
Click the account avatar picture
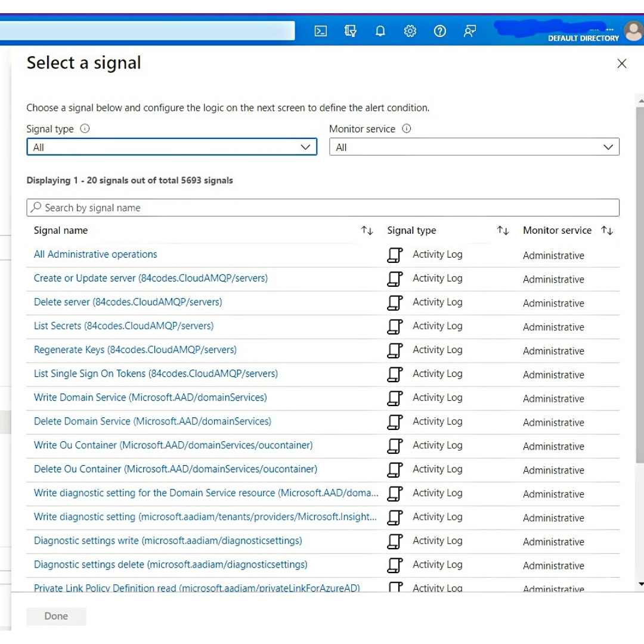click(633, 31)
